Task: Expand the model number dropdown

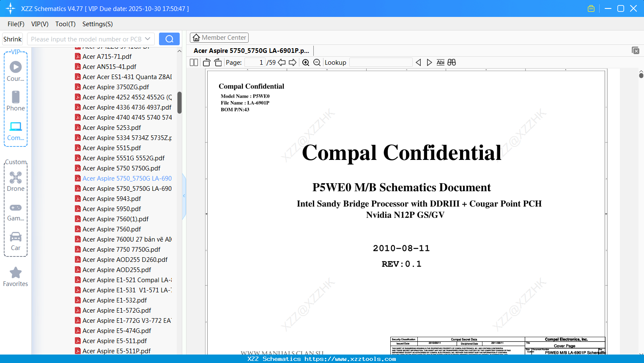Action: click(x=148, y=39)
